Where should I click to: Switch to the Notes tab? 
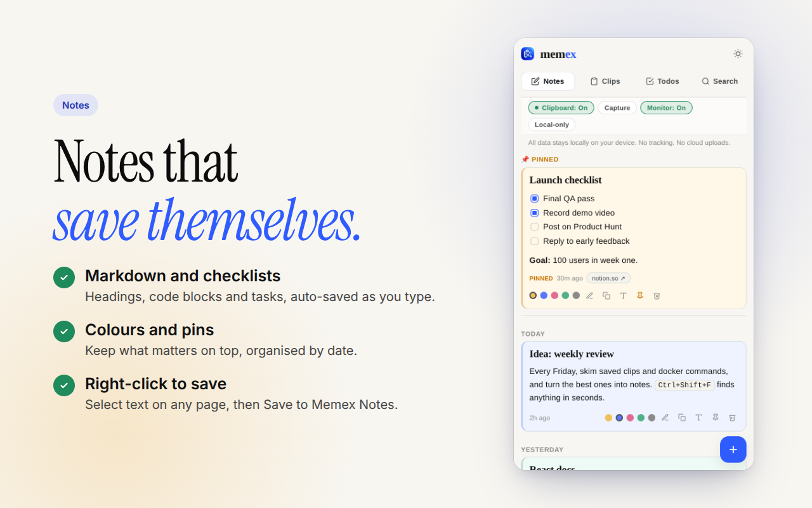[x=548, y=81]
